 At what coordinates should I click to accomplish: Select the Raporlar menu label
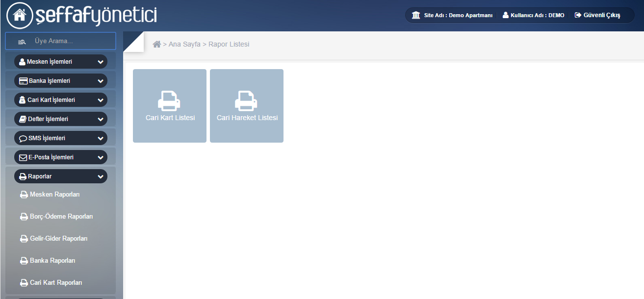point(40,176)
